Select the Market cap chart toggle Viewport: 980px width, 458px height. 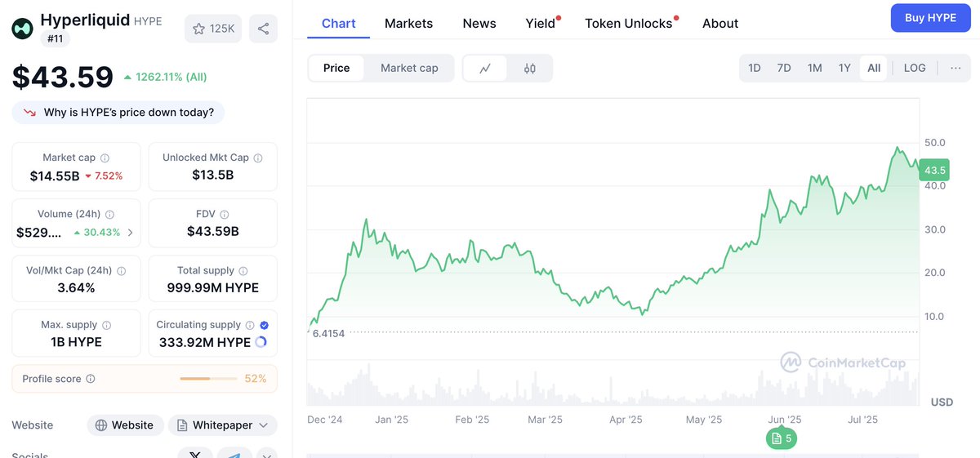pyautogui.click(x=409, y=69)
